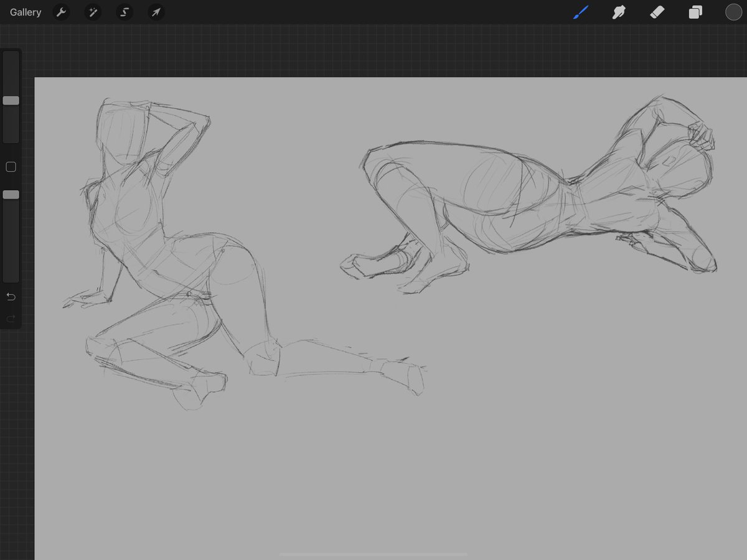747x560 pixels.
Task: Tap the square Modify button in sidebar
Action: point(11,167)
